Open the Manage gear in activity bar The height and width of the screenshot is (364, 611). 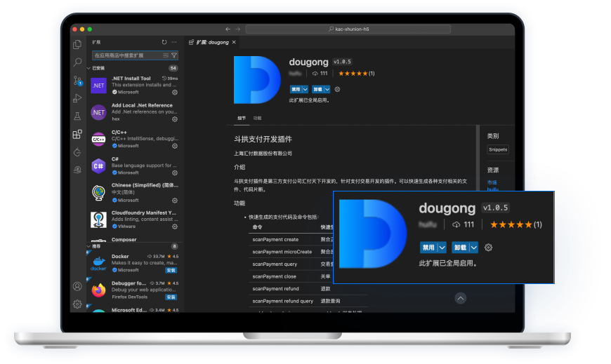(77, 304)
